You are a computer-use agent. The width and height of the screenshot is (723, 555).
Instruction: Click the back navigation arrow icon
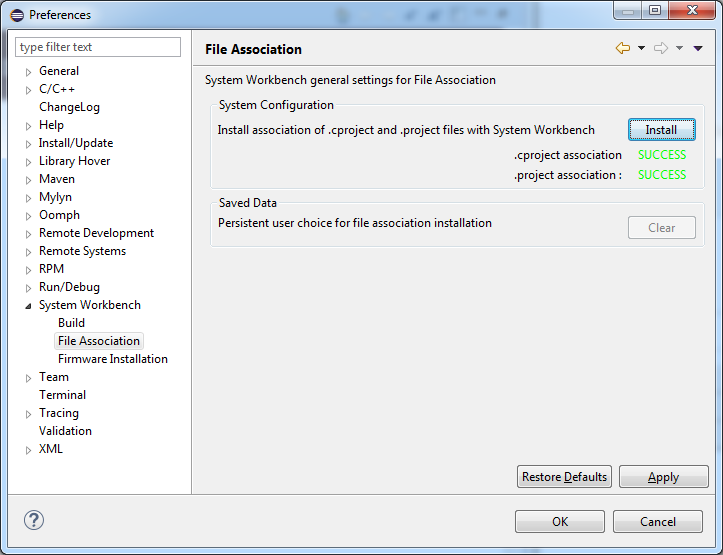[622, 48]
